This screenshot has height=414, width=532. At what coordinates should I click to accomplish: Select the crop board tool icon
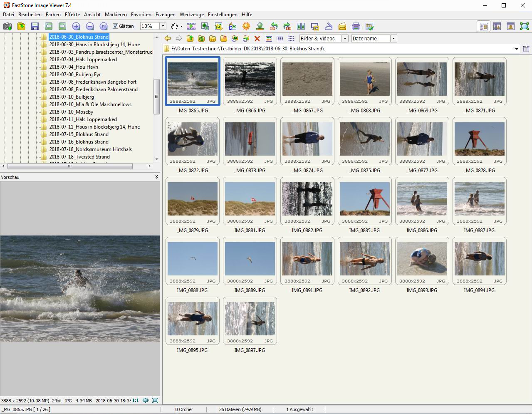[x=219, y=26]
